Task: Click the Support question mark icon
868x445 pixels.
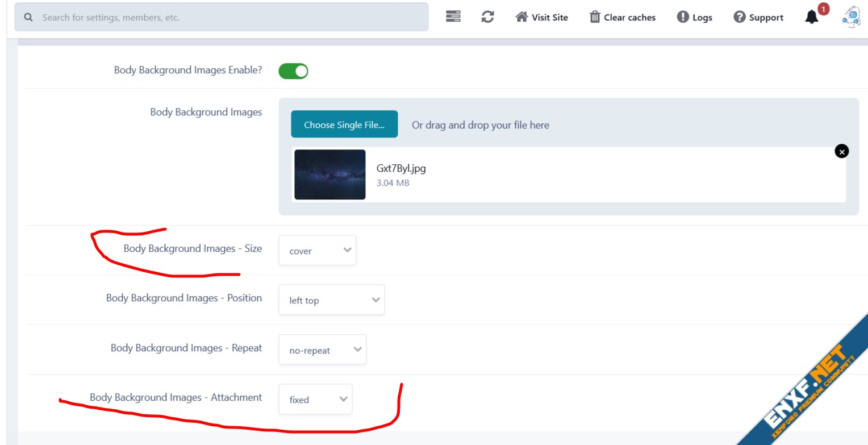Action: tap(739, 17)
